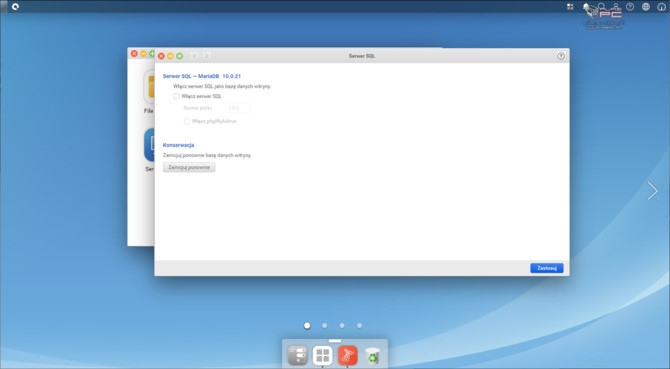Click the Zainicjuj ponownie button
The height and width of the screenshot is (369, 670).
click(189, 167)
